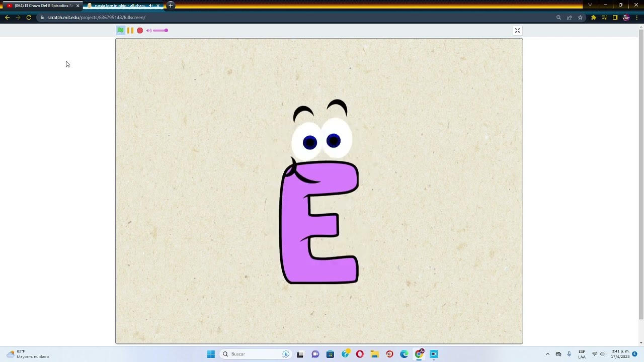
Task: Share this page from the address bar
Action: point(570,18)
